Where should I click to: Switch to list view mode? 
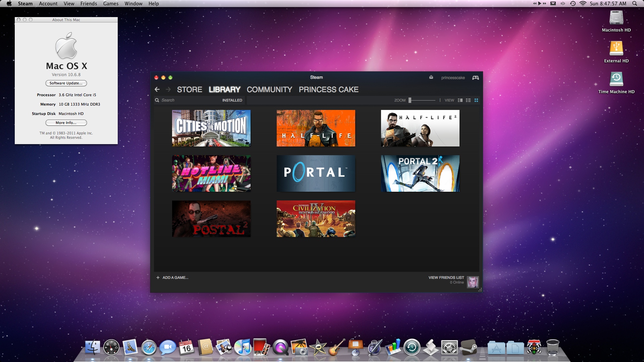[x=468, y=100]
